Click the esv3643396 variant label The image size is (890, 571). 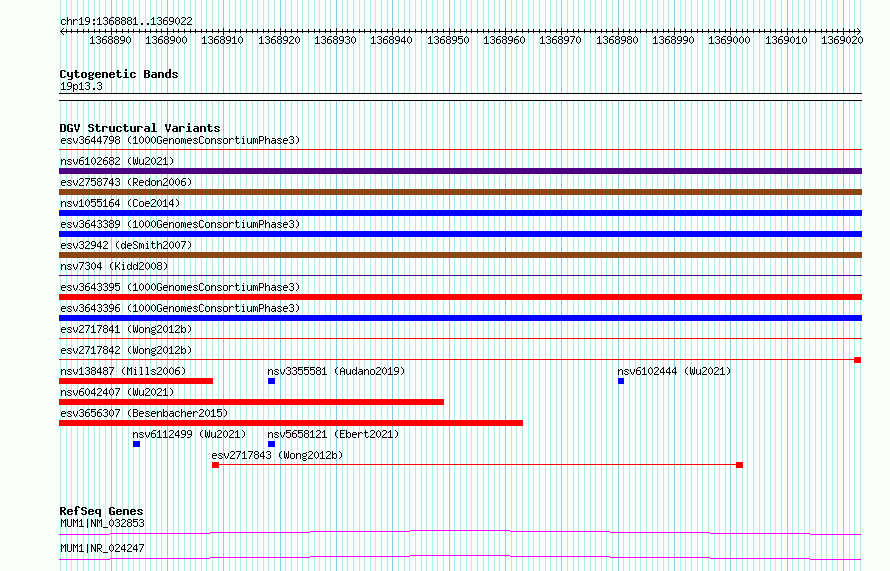[180, 308]
